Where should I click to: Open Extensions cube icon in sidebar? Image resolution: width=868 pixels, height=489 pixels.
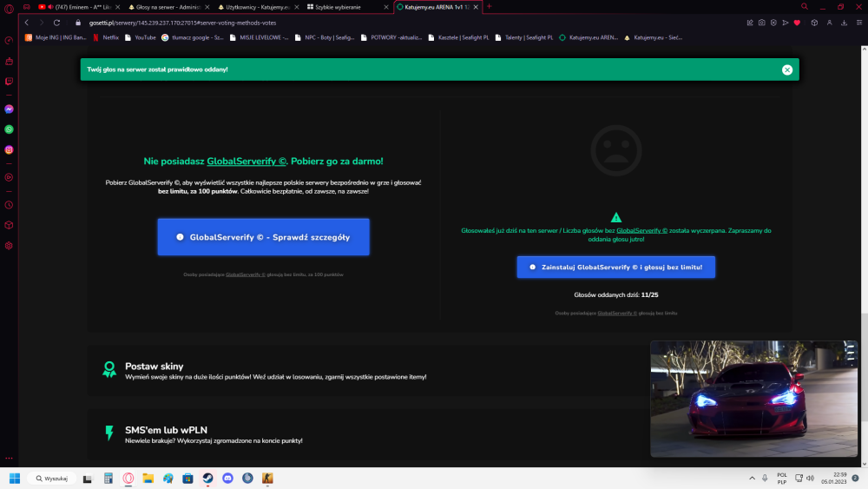coord(9,226)
